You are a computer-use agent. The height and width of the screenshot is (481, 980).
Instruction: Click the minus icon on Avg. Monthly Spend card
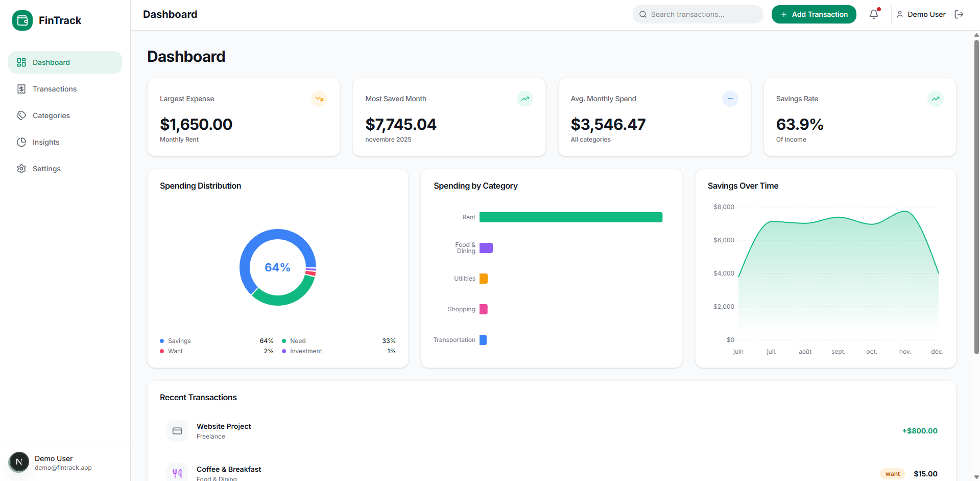pyautogui.click(x=730, y=99)
